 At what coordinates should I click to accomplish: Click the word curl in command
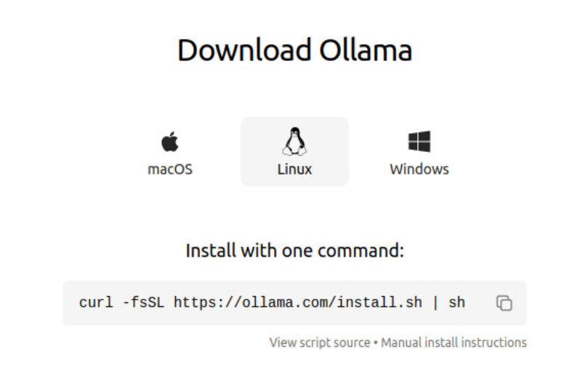(96, 302)
